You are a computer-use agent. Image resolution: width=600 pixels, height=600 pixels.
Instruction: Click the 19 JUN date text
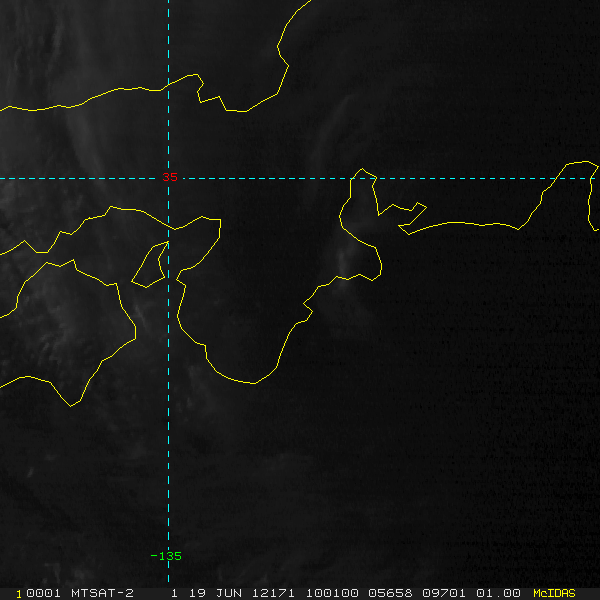pyautogui.click(x=215, y=593)
